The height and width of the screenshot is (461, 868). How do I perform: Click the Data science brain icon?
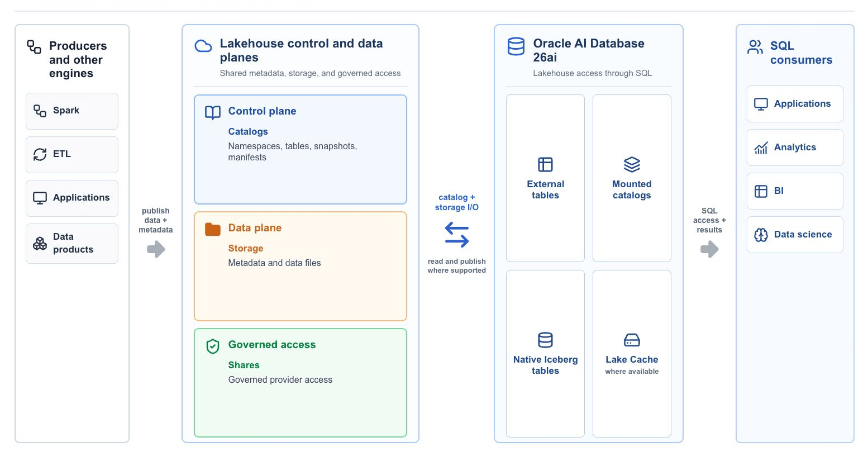761,235
